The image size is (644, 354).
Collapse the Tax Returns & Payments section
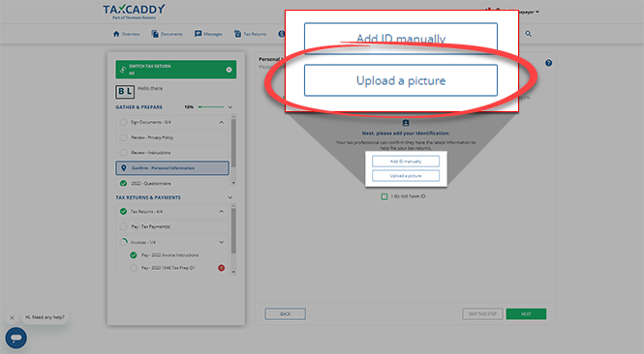coord(230,197)
